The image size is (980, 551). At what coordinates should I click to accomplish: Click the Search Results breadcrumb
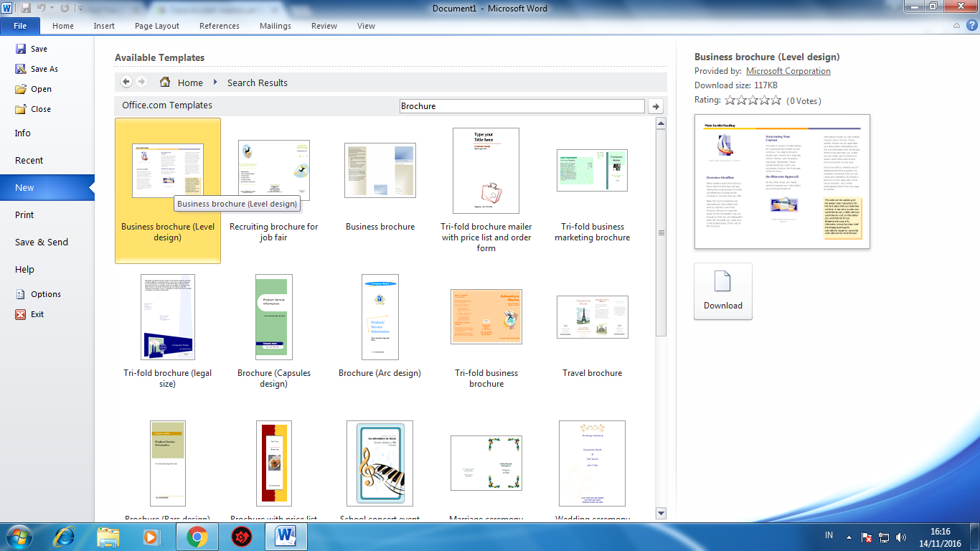coord(258,83)
